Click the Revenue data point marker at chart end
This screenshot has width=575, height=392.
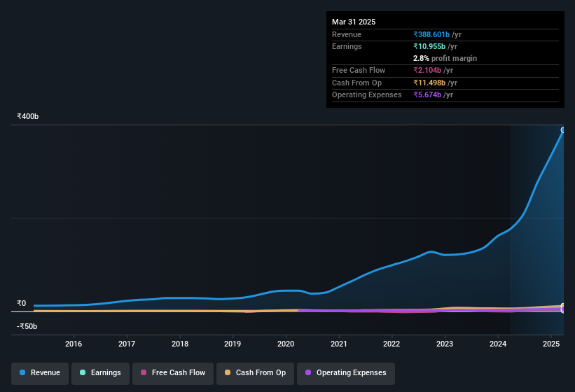tap(563, 130)
